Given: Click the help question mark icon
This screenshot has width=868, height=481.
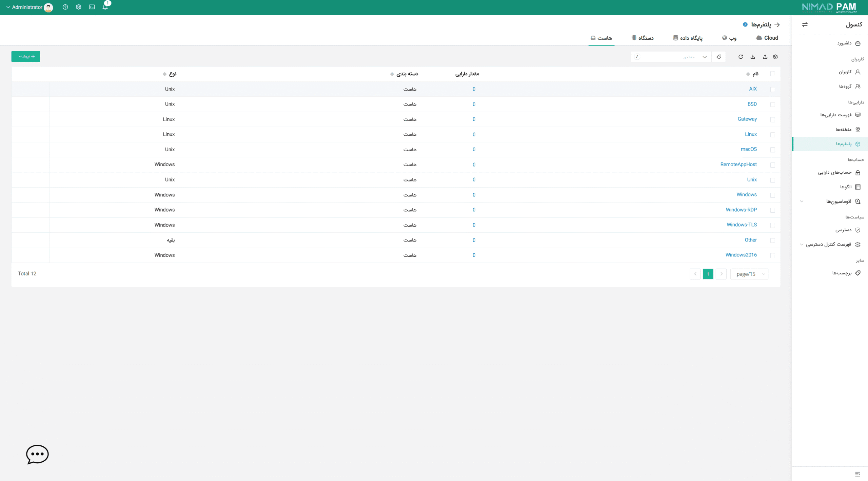Looking at the screenshot, I should tap(65, 7).
